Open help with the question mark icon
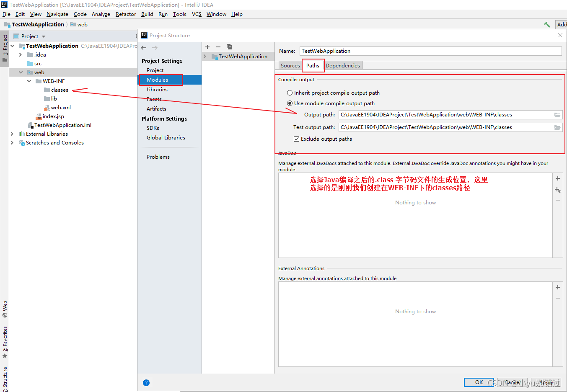 tap(146, 383)
